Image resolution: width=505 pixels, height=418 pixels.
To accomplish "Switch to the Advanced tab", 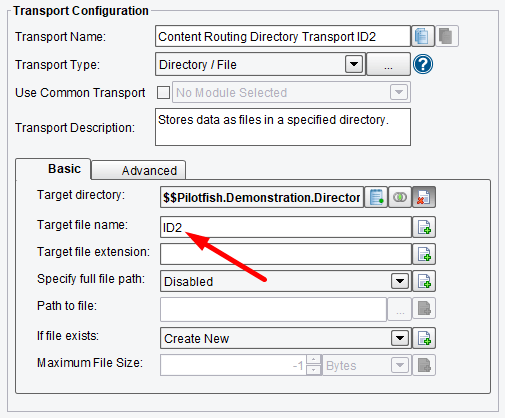I will tap(139, 170).
